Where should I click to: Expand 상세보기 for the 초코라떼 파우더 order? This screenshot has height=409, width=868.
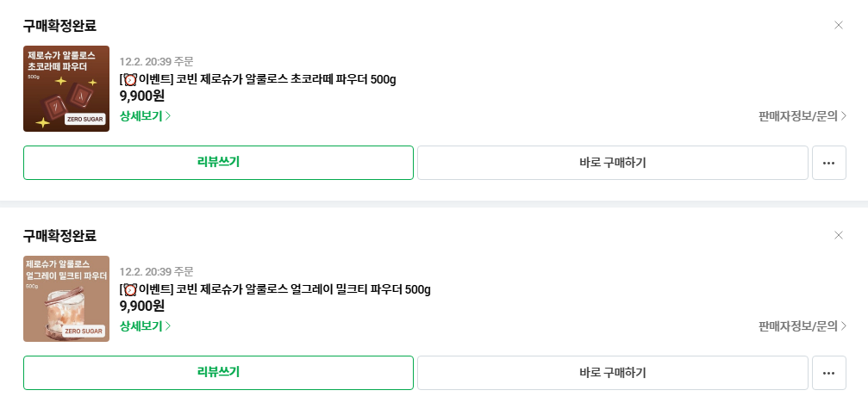[145, 115]
